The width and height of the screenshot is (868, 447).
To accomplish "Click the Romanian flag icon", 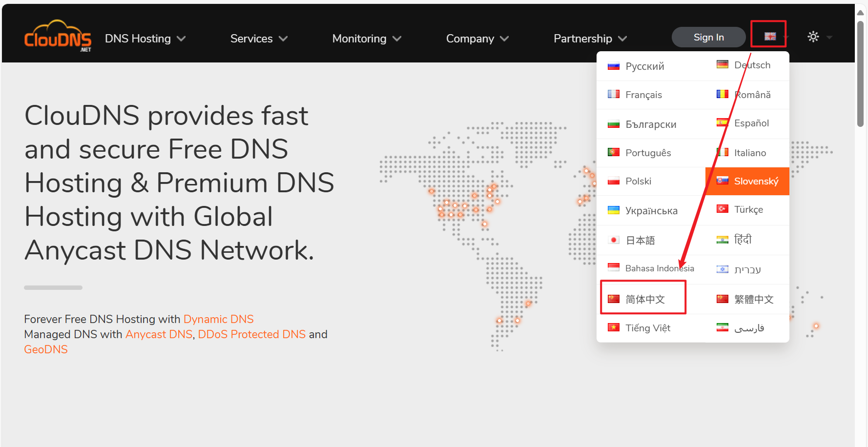I will 723,94.
